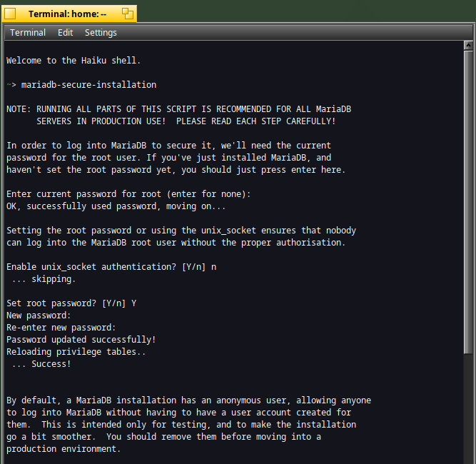The image size is (476, 464).
Task: Click the 'NOTE: RUNNING ALL PARTS' line
Action: click(x=179, y=109)
